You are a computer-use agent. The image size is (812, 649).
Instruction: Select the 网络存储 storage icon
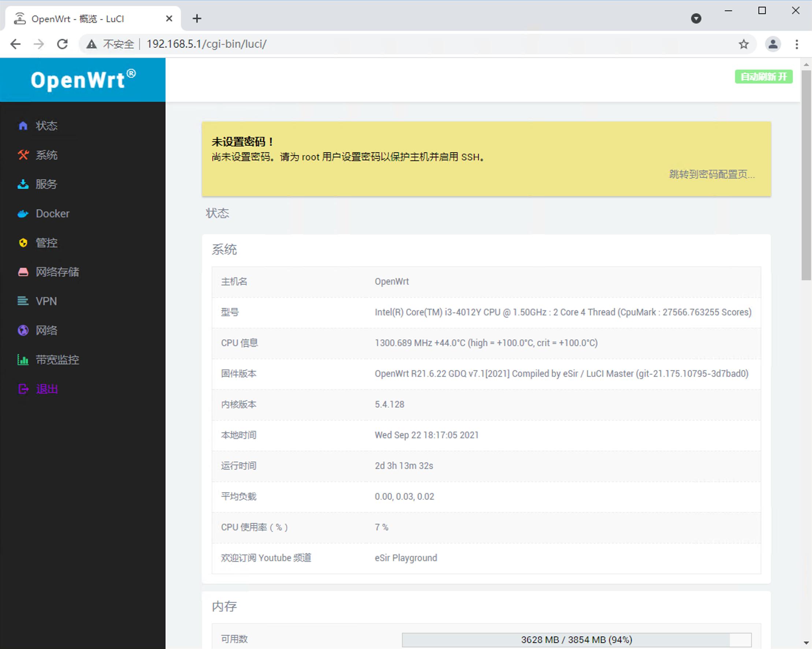(x=23, y=272)
